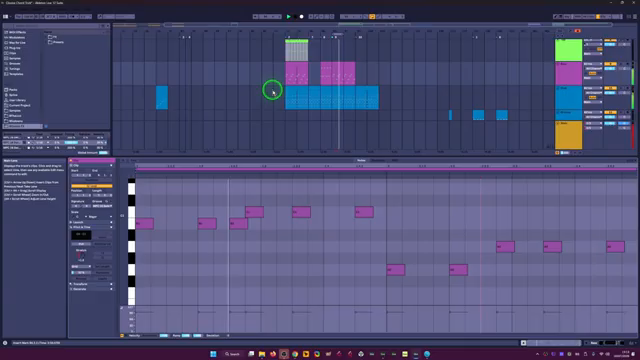640x360 pixels.
Task: Toggle the orange Loop button in clip panel
Action: (x=92, y=186)
